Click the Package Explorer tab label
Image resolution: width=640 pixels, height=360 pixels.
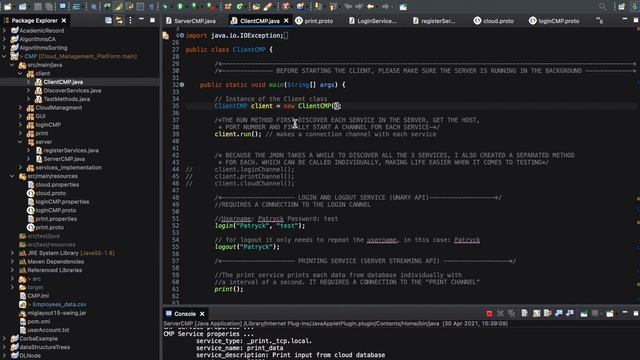pyautogui.click(x=34, y=20)
